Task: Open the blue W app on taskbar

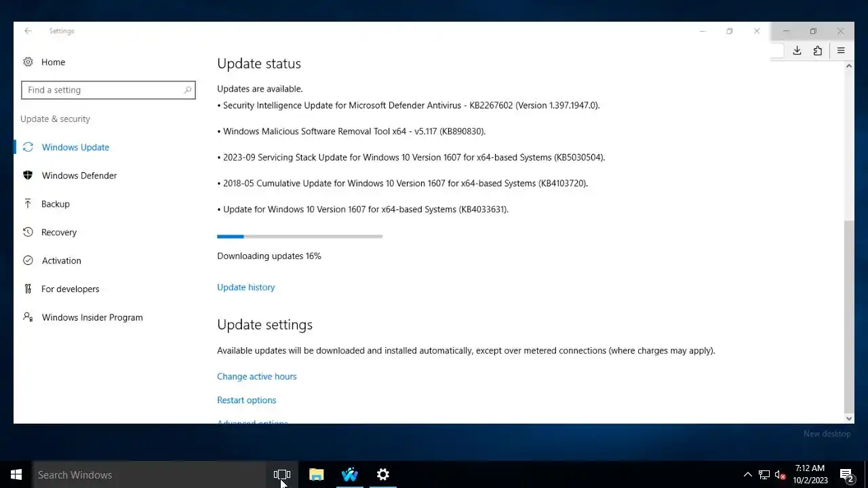Action: click(x=350, y=474)
